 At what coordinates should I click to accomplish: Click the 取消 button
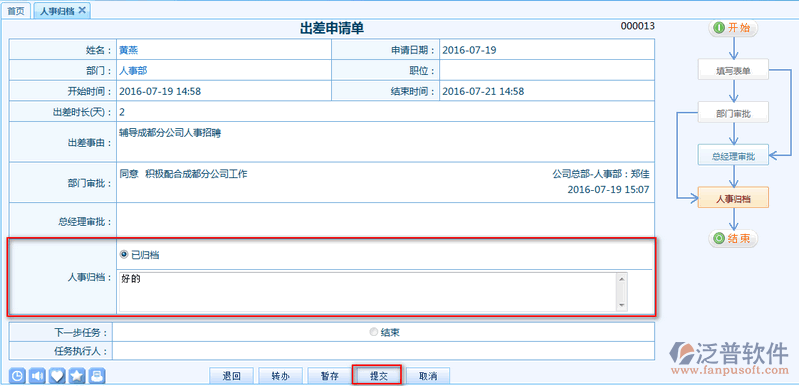tap(428, 376)
